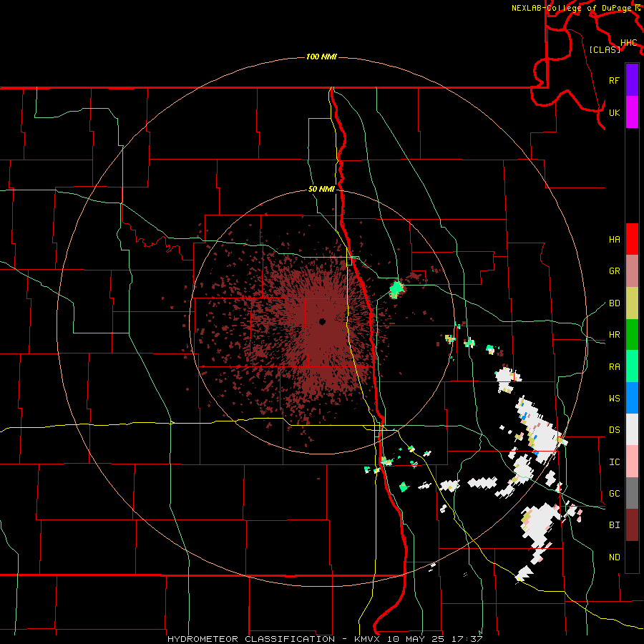Click the mint green RA legend swatch
Screen dimensions: 644x644
pyautogui.click(x=632, y=366)
